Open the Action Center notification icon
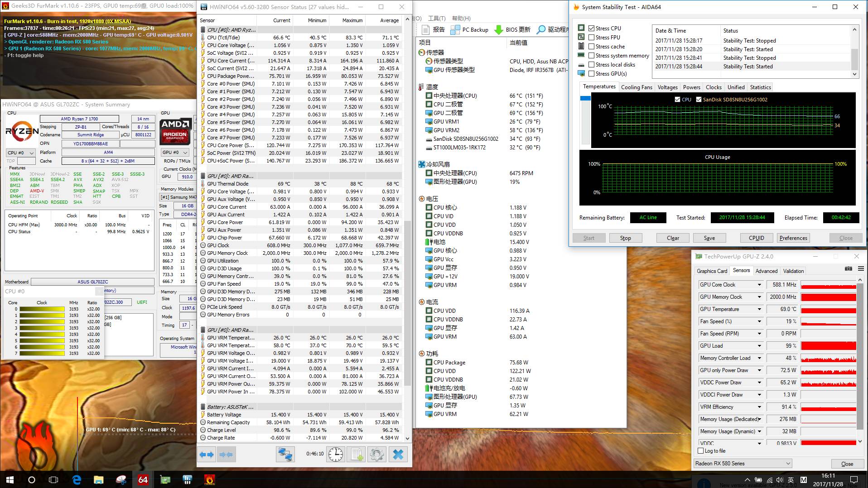 854,479
